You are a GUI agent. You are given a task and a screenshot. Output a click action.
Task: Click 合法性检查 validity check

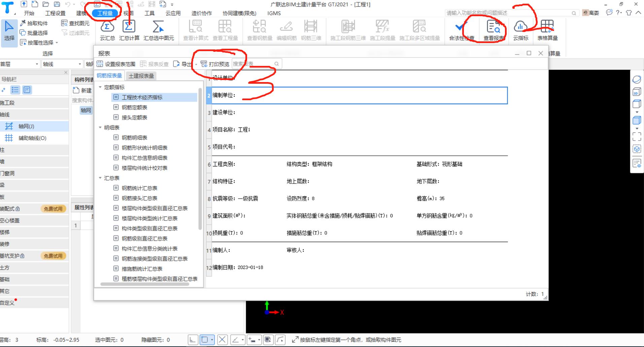coord(462,30)
